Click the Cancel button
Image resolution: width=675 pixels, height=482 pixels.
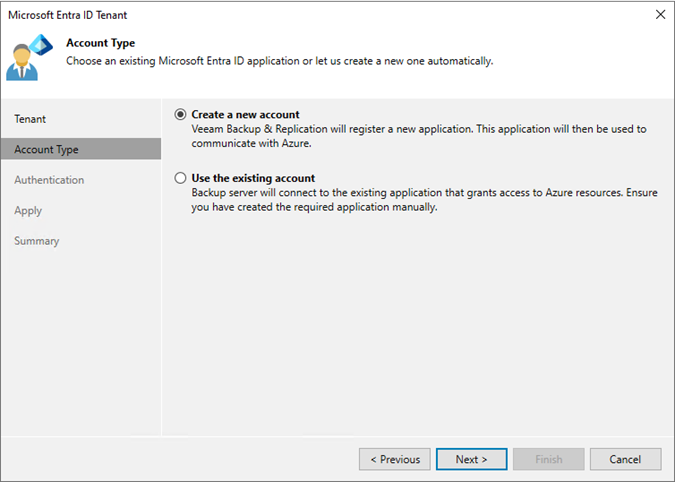click(x=625, y=459)
